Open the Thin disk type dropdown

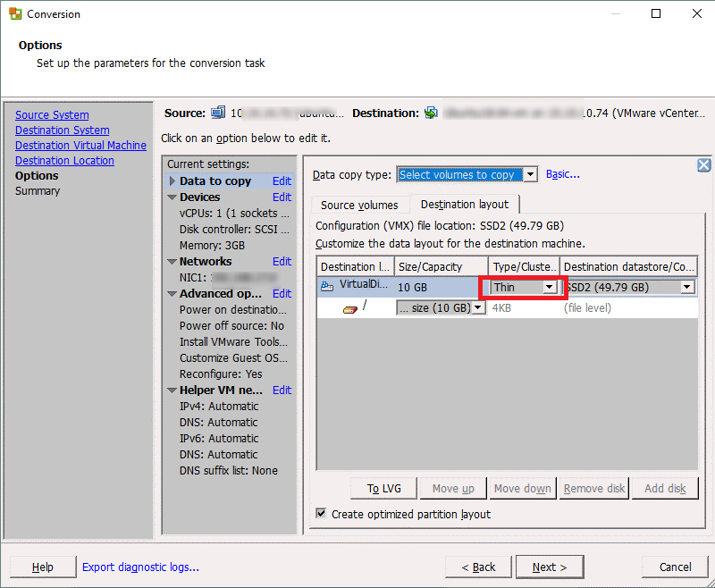[549, 287]
